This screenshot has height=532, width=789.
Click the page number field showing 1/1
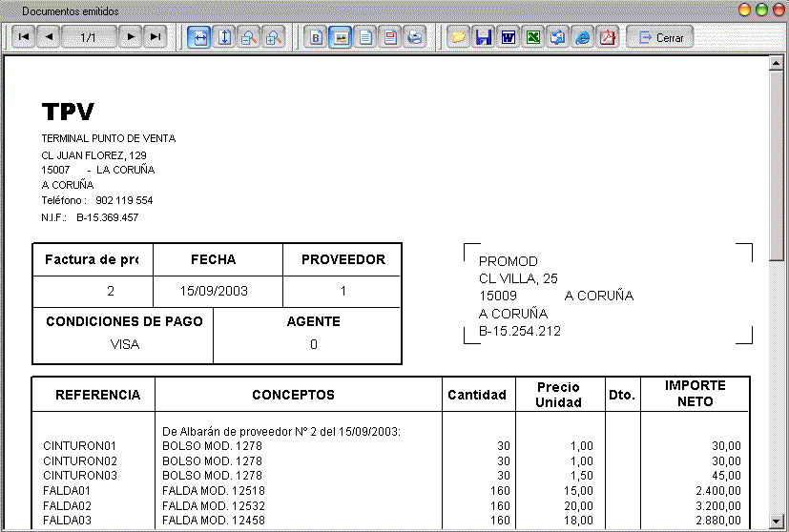point(89,37)
